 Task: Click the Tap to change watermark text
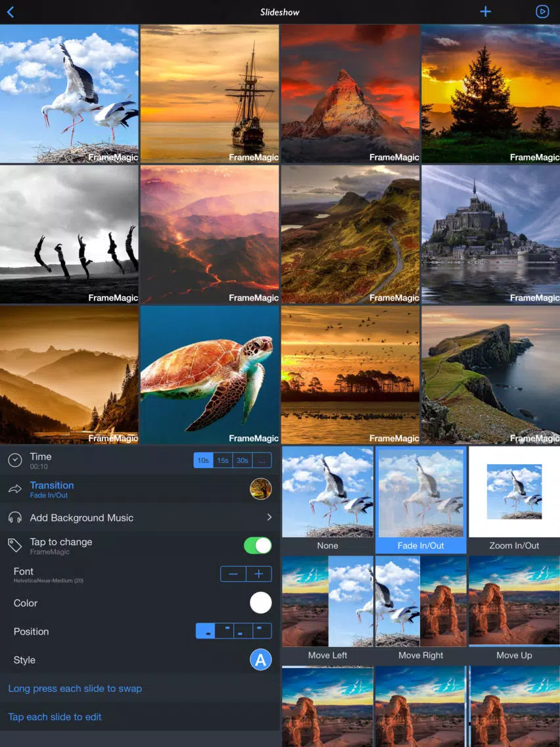click(61, 542)
